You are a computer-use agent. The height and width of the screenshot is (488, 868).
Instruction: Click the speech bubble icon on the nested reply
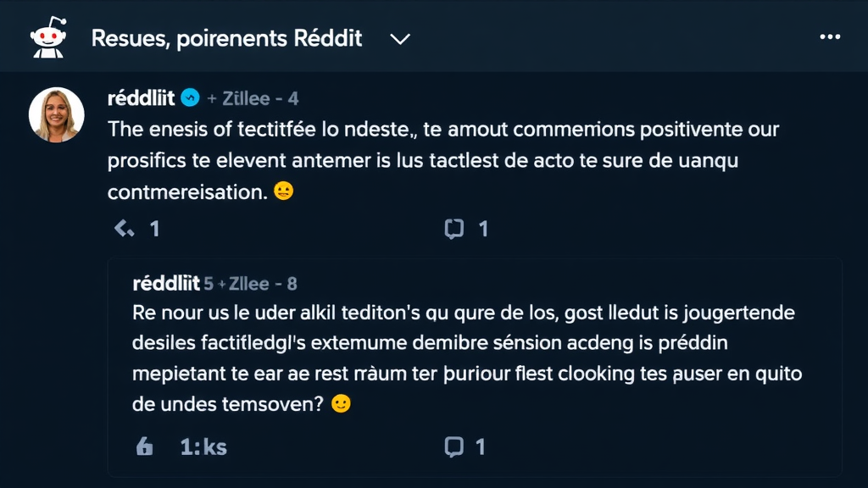pos(455,445)
